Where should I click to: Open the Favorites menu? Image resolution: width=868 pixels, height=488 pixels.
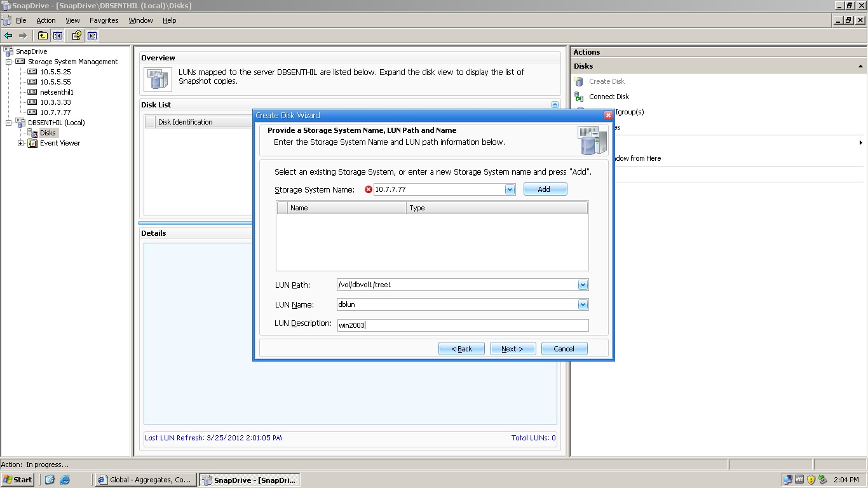[x=104, y=20]
